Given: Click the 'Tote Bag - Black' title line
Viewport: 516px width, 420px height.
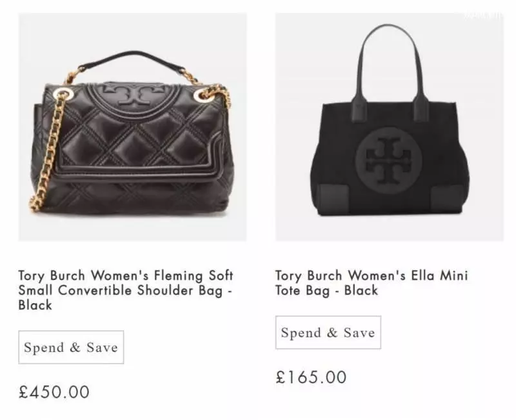Looking at the screenshot, I should (x=326, y=290).
